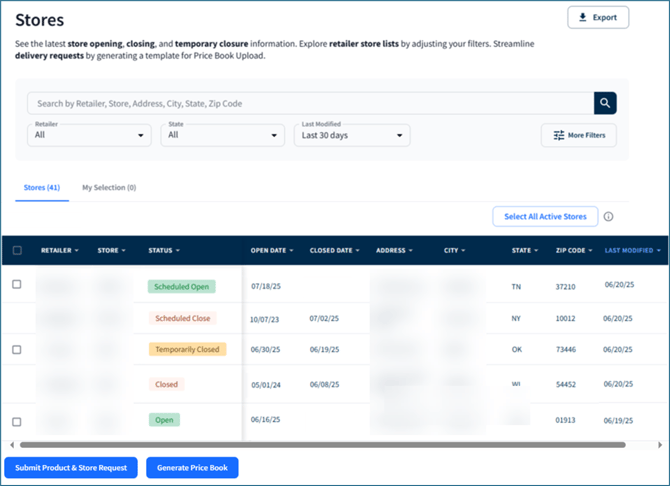Expand the State filter dropdown
This screenshot has height=486, width=670.
click(x=222, y=135)
